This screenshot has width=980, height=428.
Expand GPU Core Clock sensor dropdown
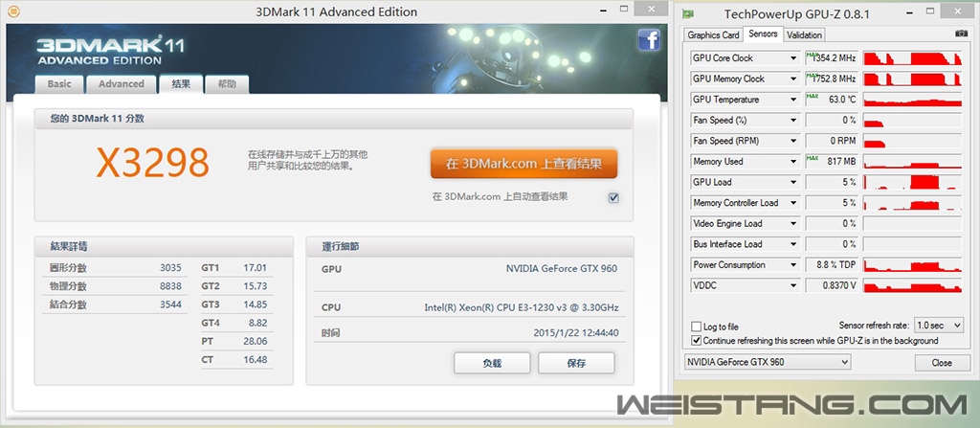point(793,58)
